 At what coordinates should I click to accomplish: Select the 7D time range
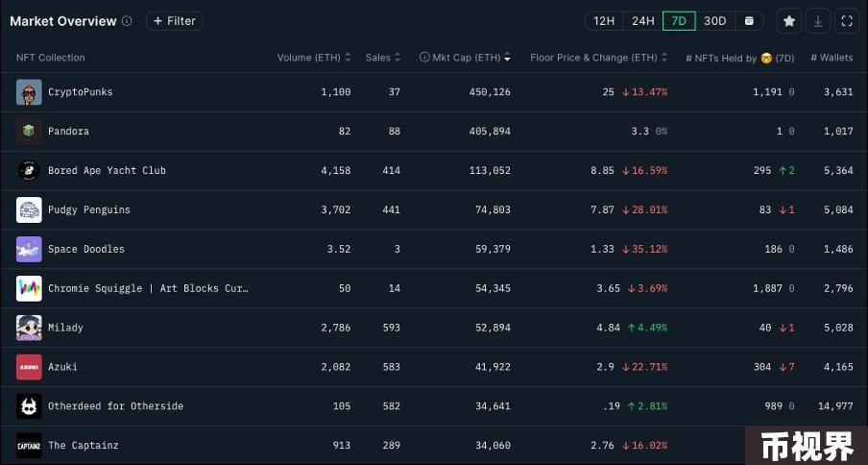[679, 21]
